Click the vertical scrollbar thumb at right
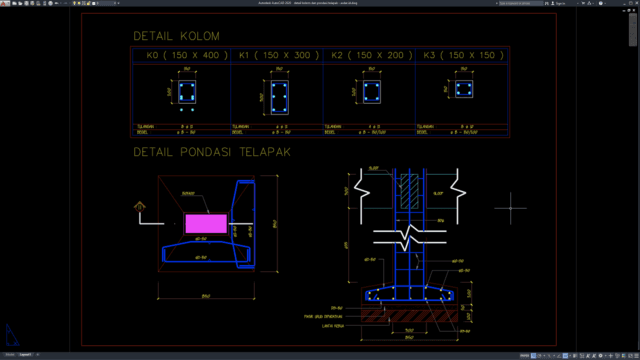 click(633, 29)
